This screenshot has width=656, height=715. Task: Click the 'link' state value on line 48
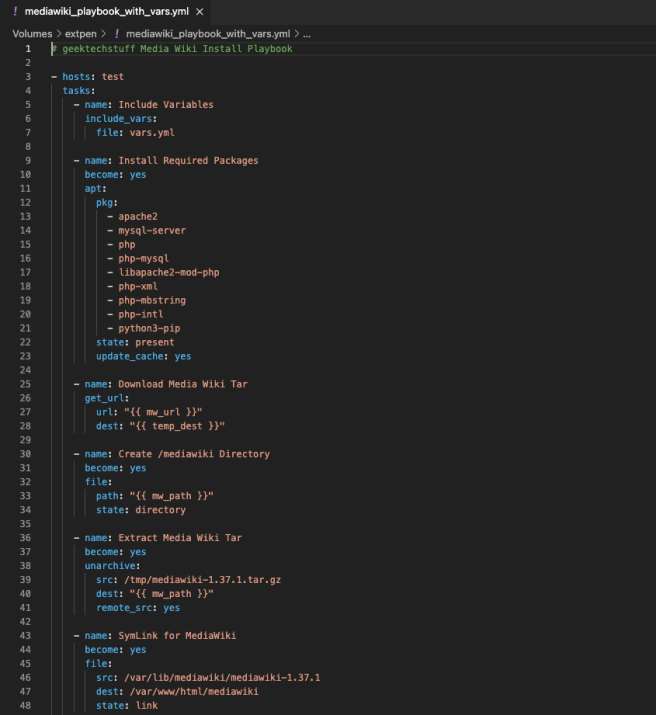146,705
